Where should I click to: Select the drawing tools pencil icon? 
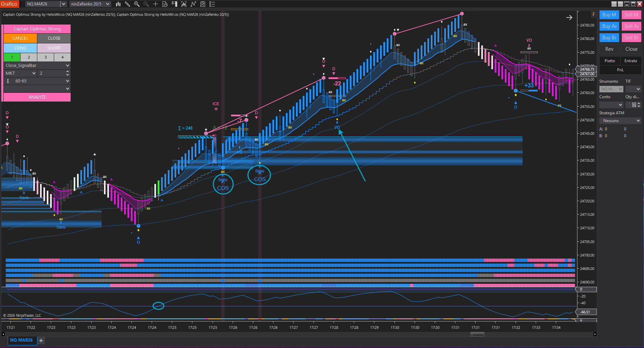[x=127, y=4]
